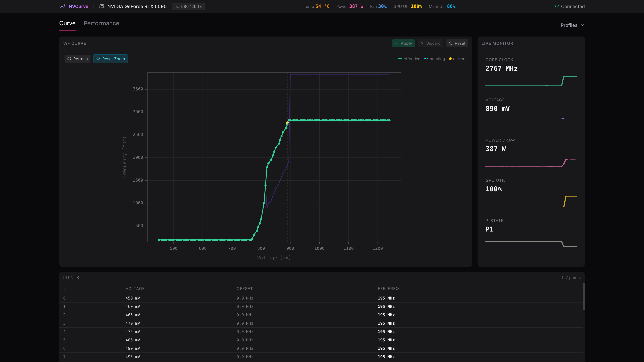This screenshot has height=362, width=644.
Task: Click the P1 P-state value
Action: pos(489,229)
